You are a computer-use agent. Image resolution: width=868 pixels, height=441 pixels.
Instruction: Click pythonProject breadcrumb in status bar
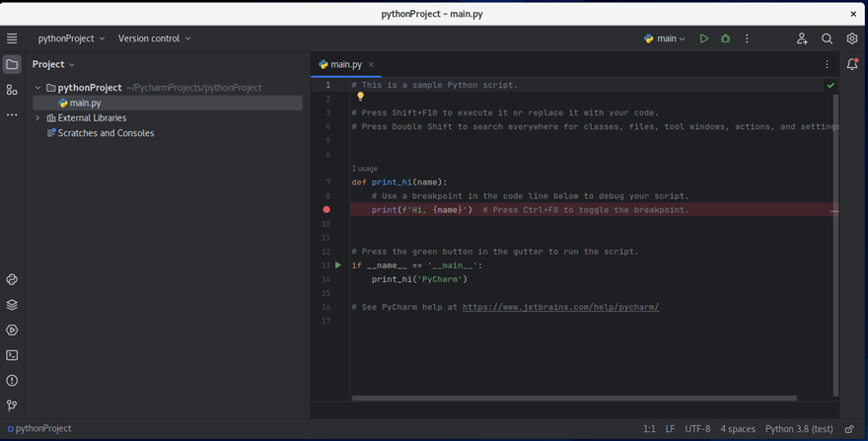[x=39, y=428]
